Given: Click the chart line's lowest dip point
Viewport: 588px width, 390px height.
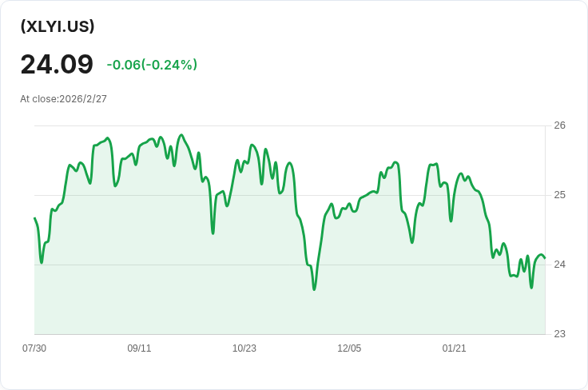Looking at the screenshot, I should pos(314,289).
